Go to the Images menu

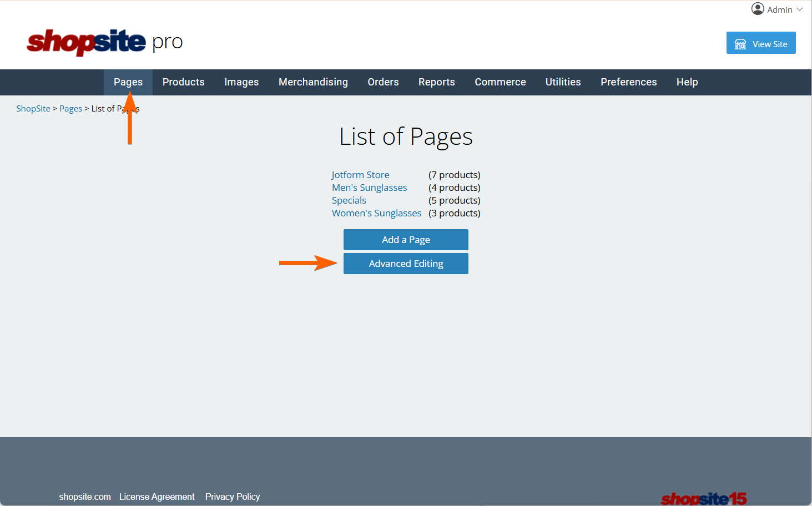(x=241, y=82)
